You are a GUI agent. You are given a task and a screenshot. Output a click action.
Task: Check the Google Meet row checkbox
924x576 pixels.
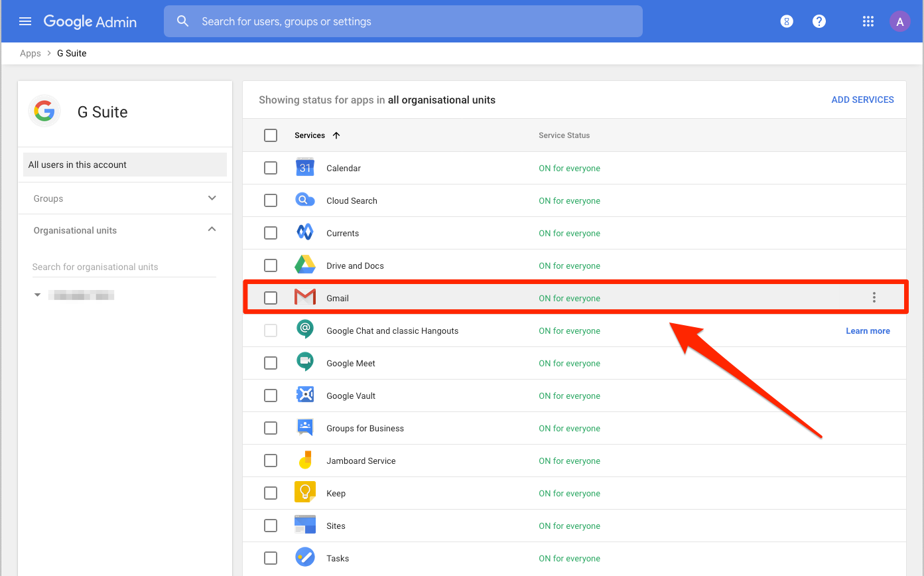click(271, 363)
